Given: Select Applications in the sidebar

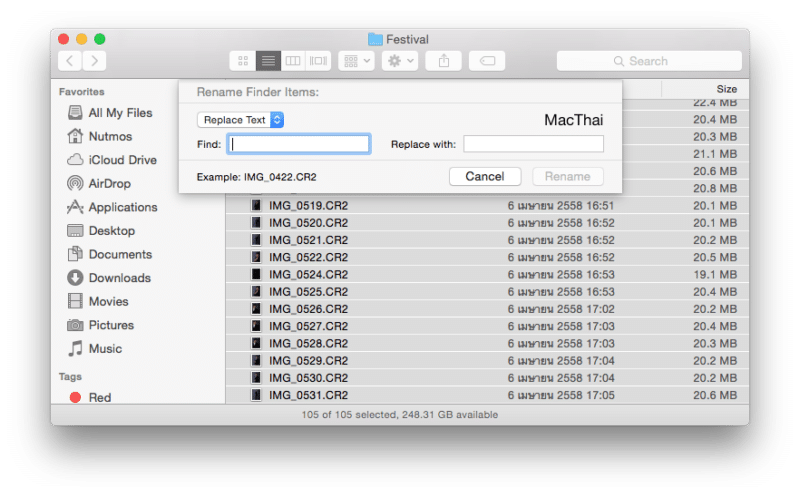Looking at the screenshot, I should pos(122,207).
